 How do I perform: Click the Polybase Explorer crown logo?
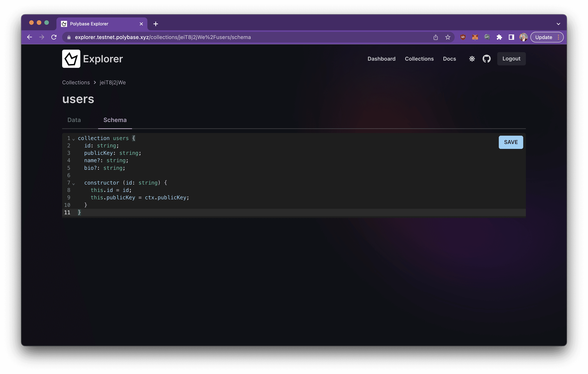pos(71,59)
